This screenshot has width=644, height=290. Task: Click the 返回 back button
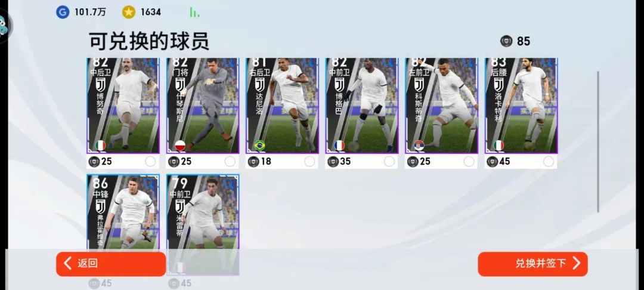click(111, 264)
